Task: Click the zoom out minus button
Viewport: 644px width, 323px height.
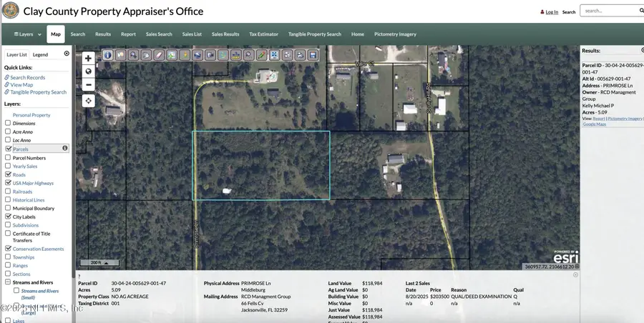Action: [x=88, y=84]
